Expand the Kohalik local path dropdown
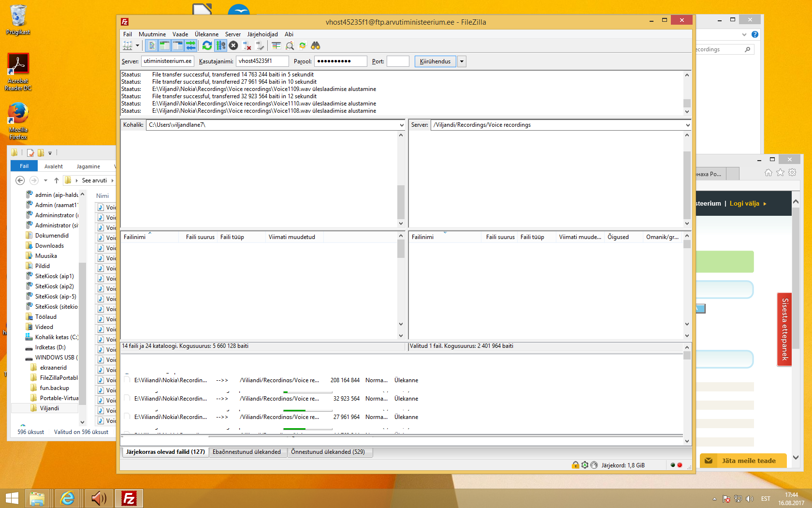 [401, 125]
